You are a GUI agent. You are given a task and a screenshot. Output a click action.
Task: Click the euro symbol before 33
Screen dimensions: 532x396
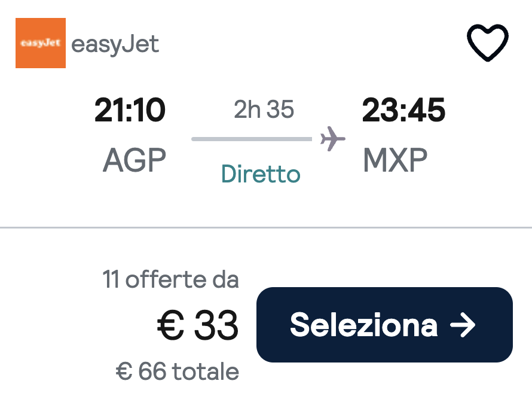(170, 325)
